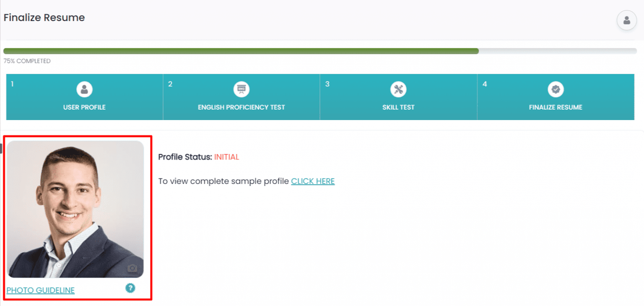Click the circular user button in header

(626, 20)
